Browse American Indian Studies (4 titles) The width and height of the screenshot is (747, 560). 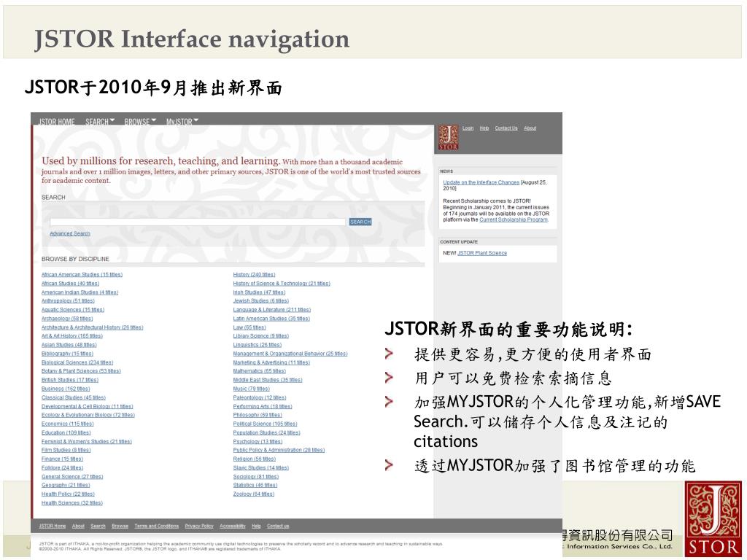(x=80, y=292)
